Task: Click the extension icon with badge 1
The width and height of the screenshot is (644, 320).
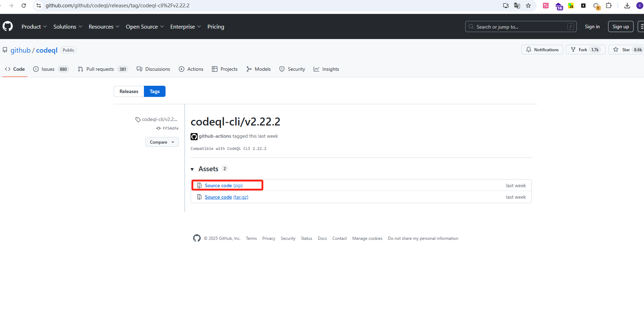Action: coord(596,6)
